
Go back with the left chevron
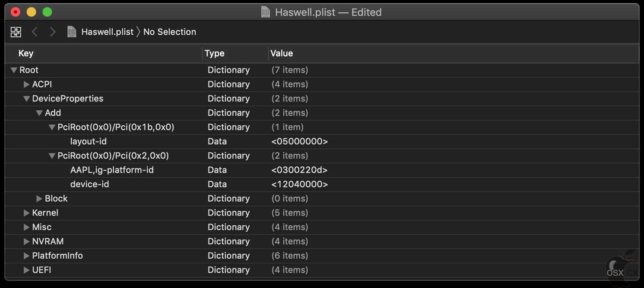pyautogui.click(x=35, y=32)
